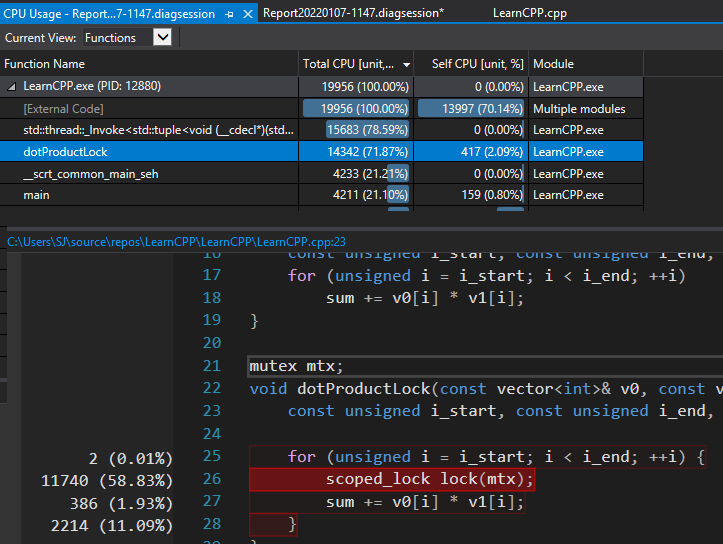Click line number 26 in the gutter

pyautogui.click(x=212, y=479)
